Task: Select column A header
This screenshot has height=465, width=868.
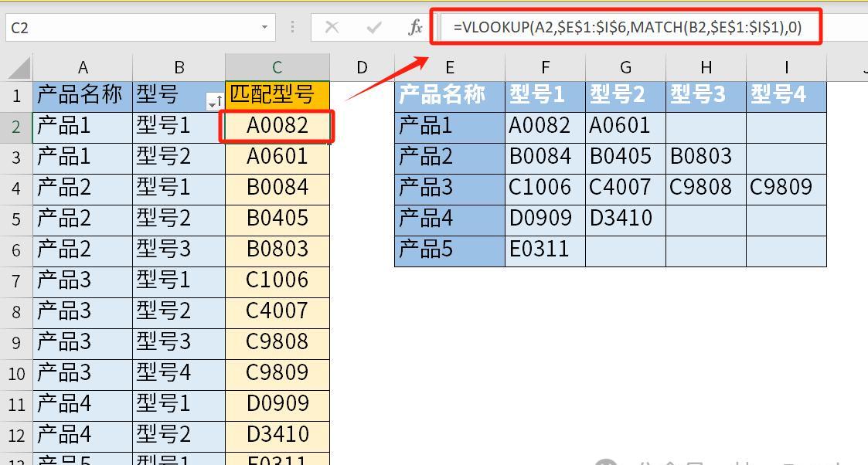Action: 83,67
